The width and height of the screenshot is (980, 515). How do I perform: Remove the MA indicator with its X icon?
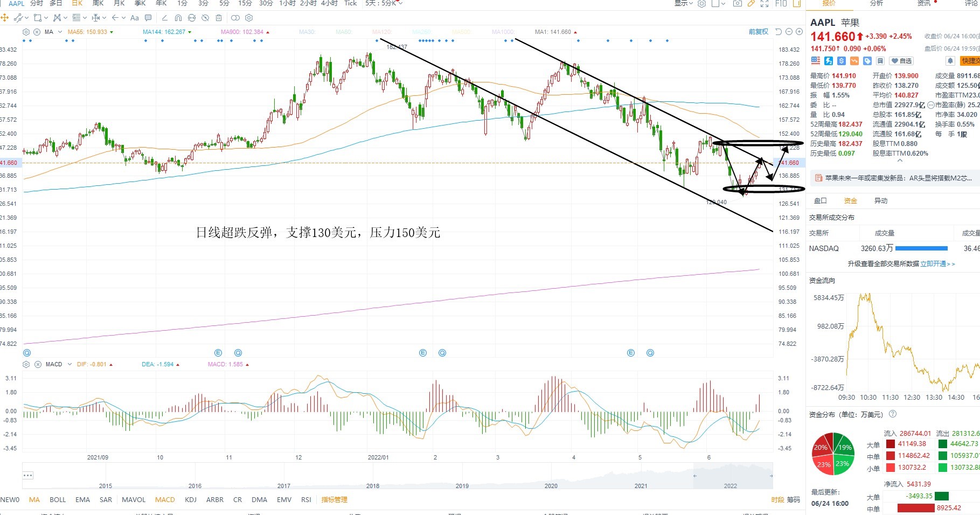tap(37, 32)
